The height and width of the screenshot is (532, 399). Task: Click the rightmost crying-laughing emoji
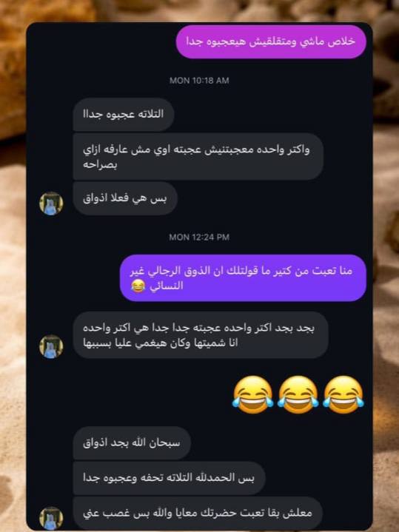343,394
